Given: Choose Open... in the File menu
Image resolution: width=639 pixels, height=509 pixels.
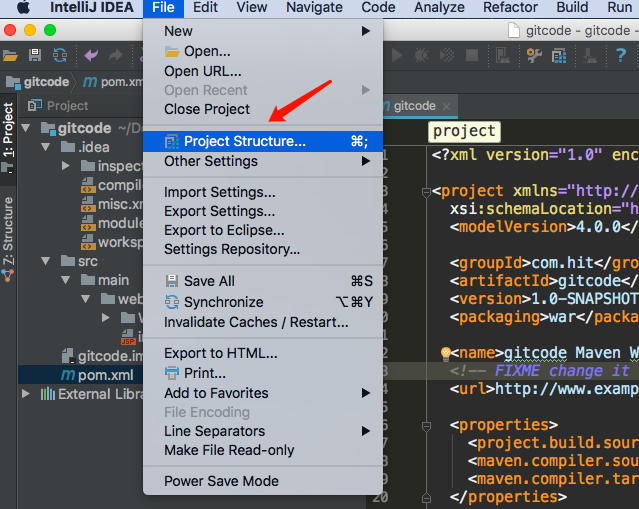Looking at the screenshot, I should click(x=263, y=51).
